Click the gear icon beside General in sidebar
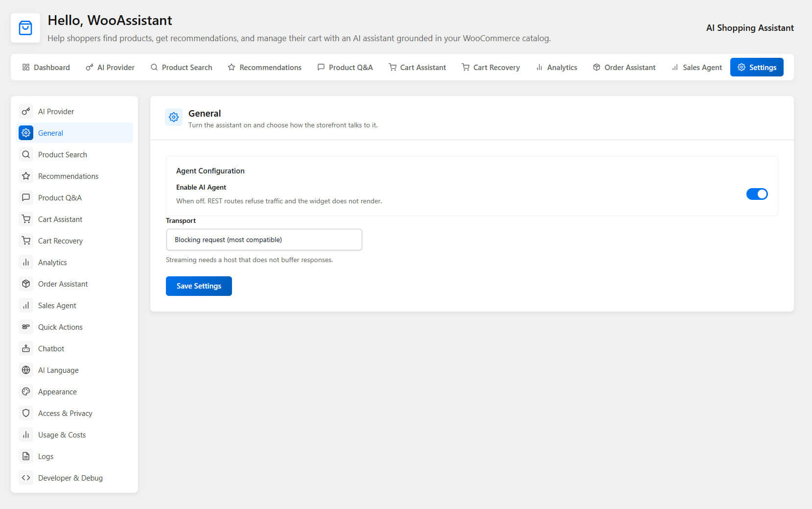This screenshot has height=509, width=812. pyautogui.click(x=26, y=133)
